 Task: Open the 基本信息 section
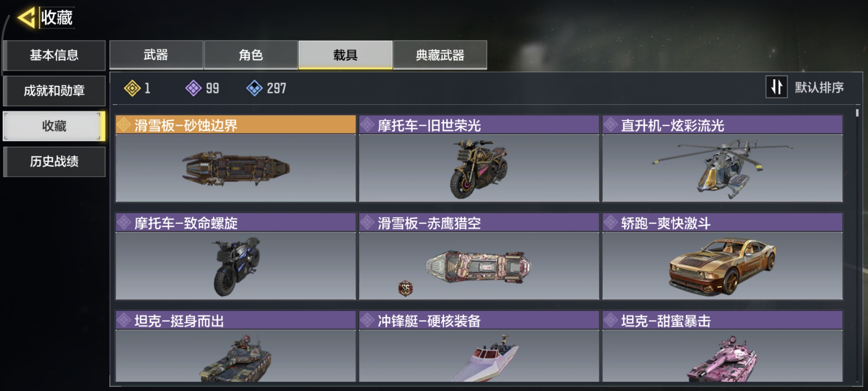pos(54,55)
